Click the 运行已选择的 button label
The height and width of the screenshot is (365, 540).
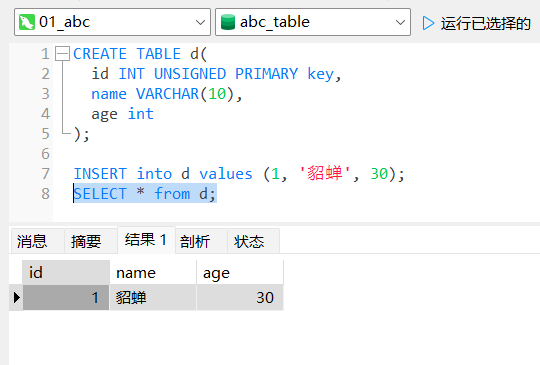[486, 24]
